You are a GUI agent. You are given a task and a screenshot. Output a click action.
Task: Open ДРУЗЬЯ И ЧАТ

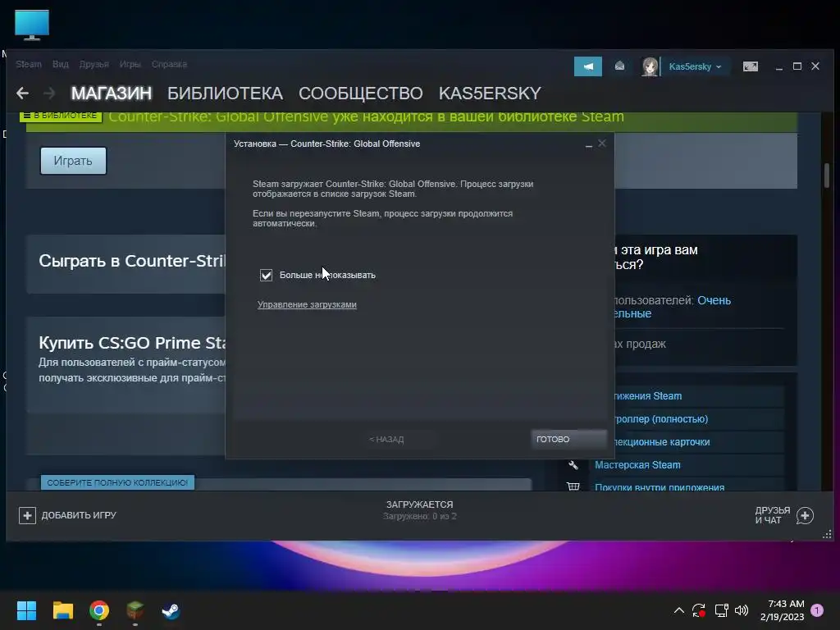[x=773, y=515]
